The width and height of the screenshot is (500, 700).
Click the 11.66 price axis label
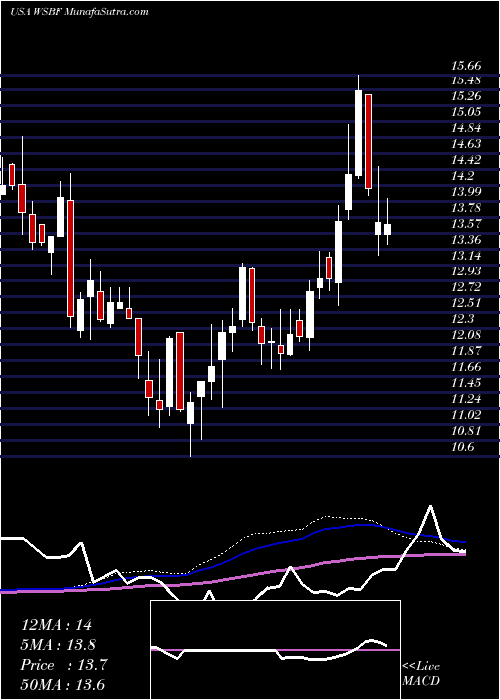466,367
